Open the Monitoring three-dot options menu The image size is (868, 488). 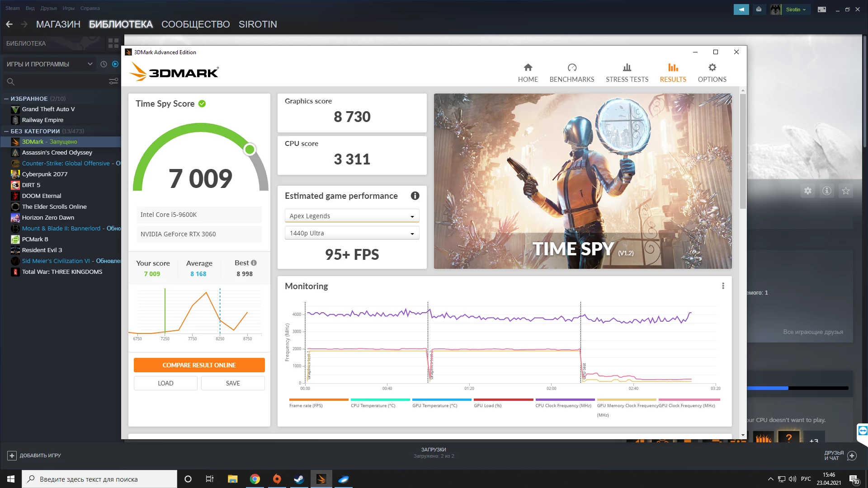click(x=723, y=286)
